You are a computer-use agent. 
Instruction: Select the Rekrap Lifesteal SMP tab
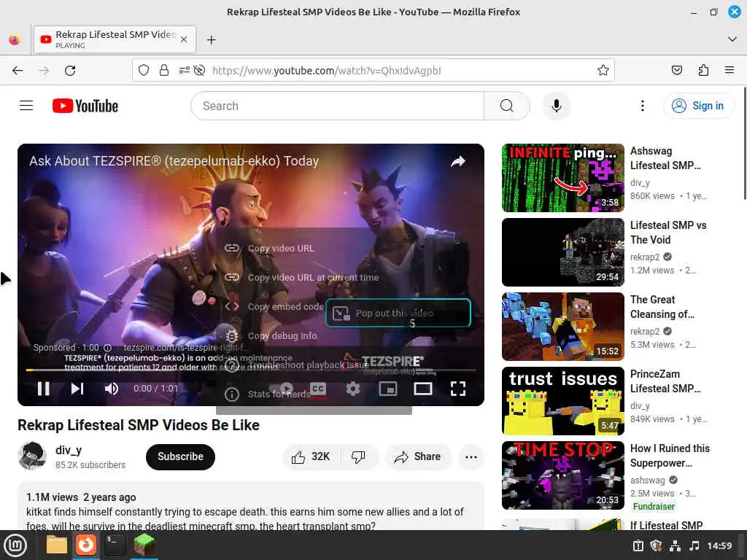(x=115, y=39)
